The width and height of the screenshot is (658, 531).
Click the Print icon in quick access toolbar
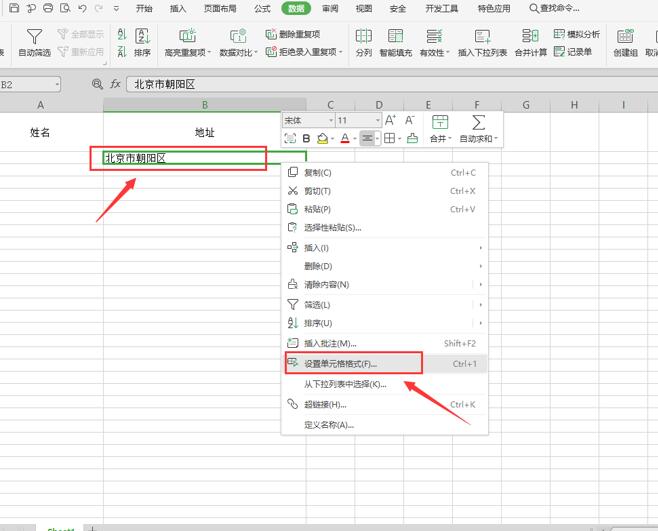[x=48, y=8]
